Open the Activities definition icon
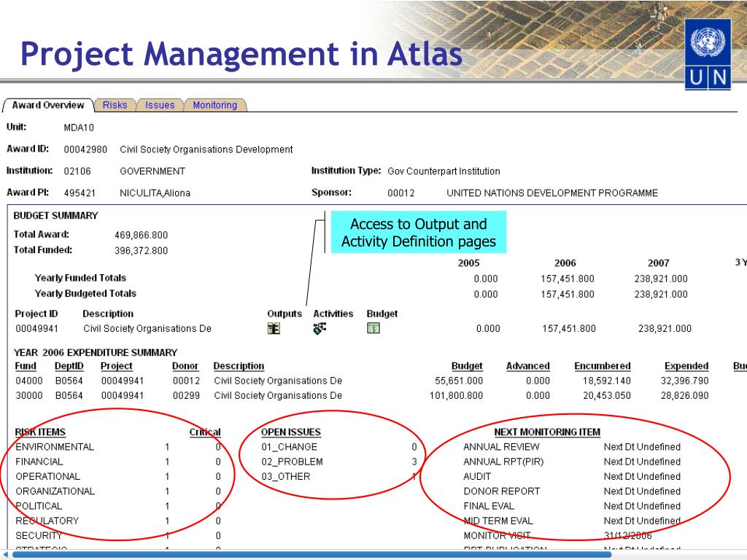 click(x=320, y=328)
